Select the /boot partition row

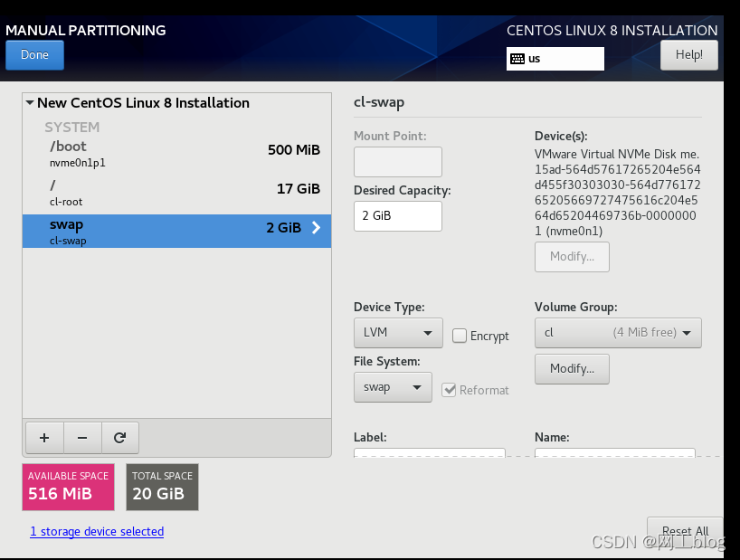(176, 155)
